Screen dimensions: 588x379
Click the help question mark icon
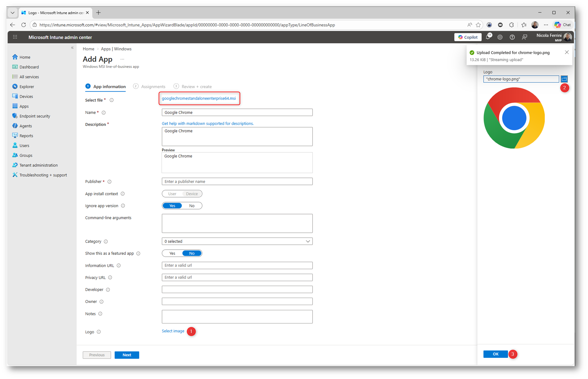tap(512, 37)
